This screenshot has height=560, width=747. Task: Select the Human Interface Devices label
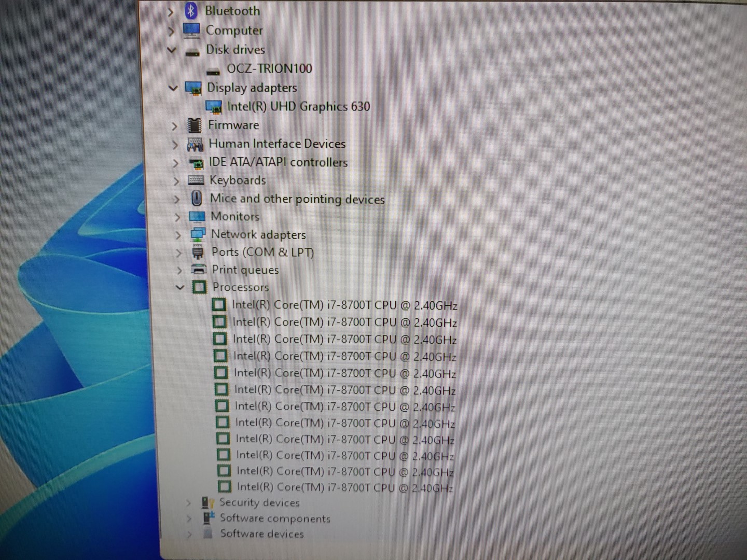(x=277, y=144)
